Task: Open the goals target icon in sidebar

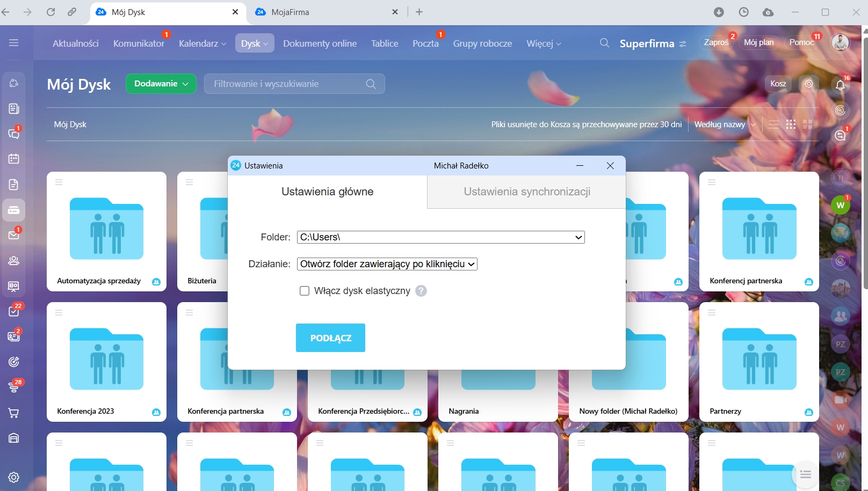Action: tap(14, 362)
